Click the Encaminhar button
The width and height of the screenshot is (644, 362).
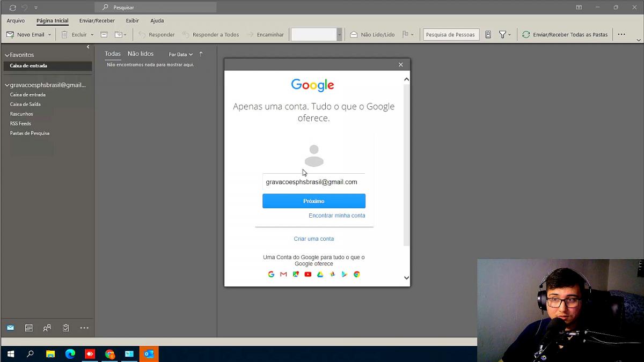click(x=265, y=34)
